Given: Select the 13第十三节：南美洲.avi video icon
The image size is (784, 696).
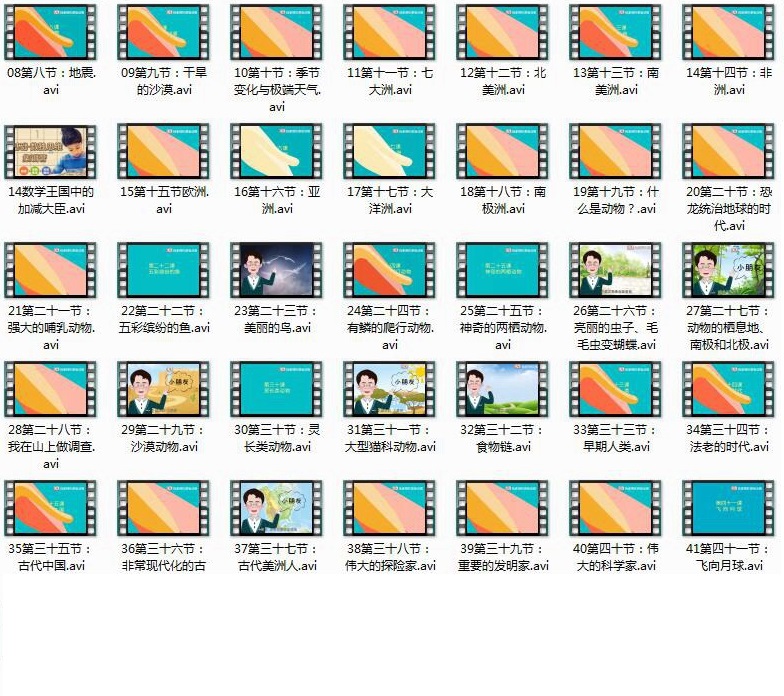Looking at the screenshot, I should pyautogui.click(x=616, y=33).
